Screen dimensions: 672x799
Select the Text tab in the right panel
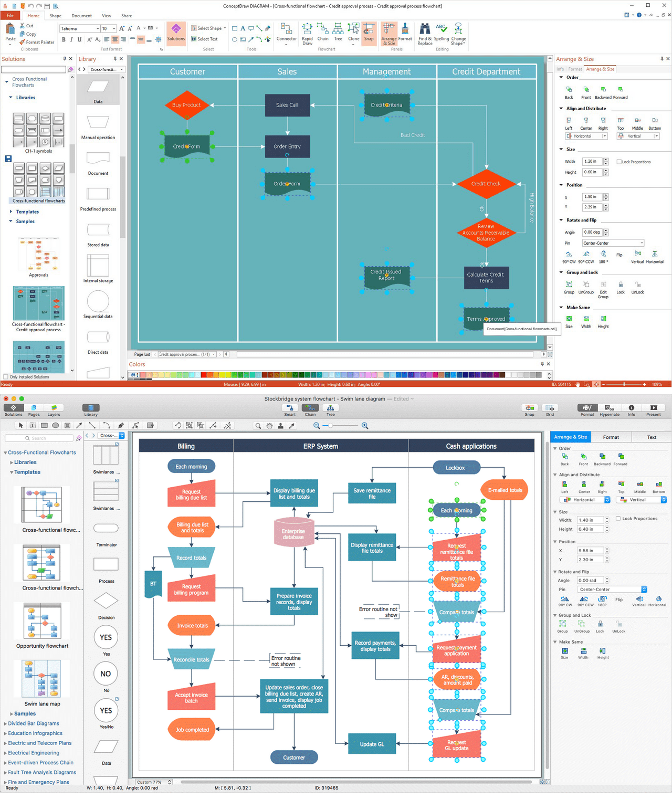point(652,437)
